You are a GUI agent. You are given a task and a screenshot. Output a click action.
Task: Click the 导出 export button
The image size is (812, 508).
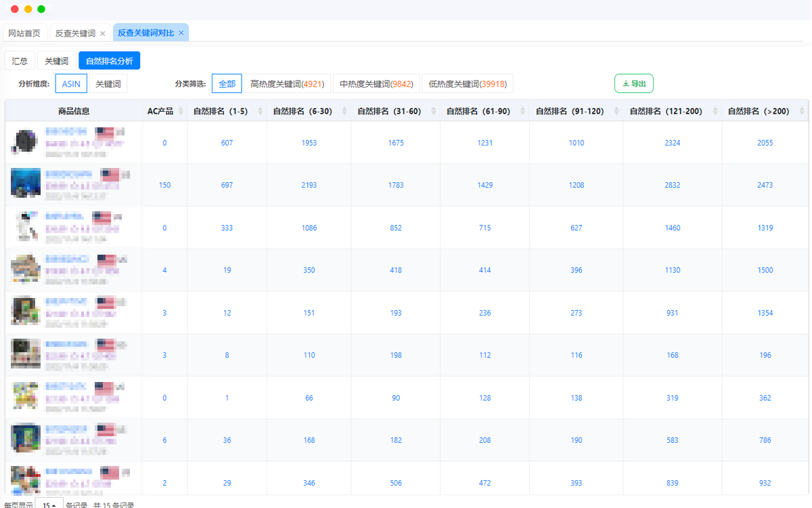tap(633, 84)
